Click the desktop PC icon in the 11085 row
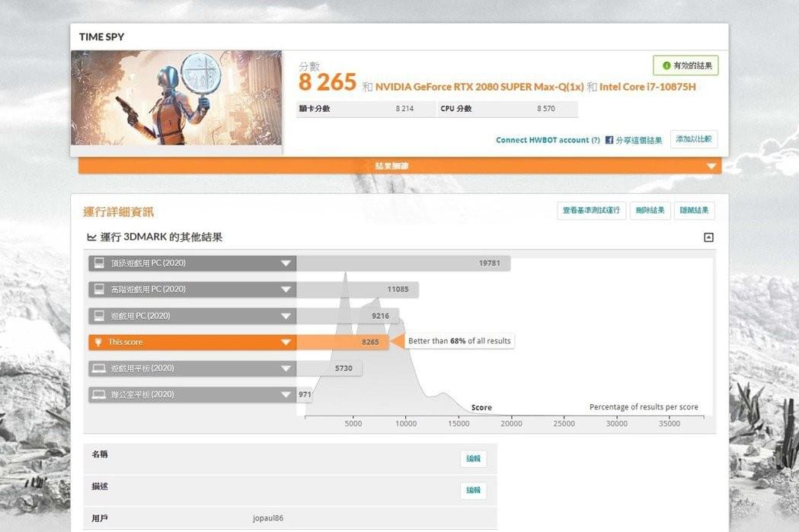This screenshot has height=532, width=799. click(x=99, y=289)
